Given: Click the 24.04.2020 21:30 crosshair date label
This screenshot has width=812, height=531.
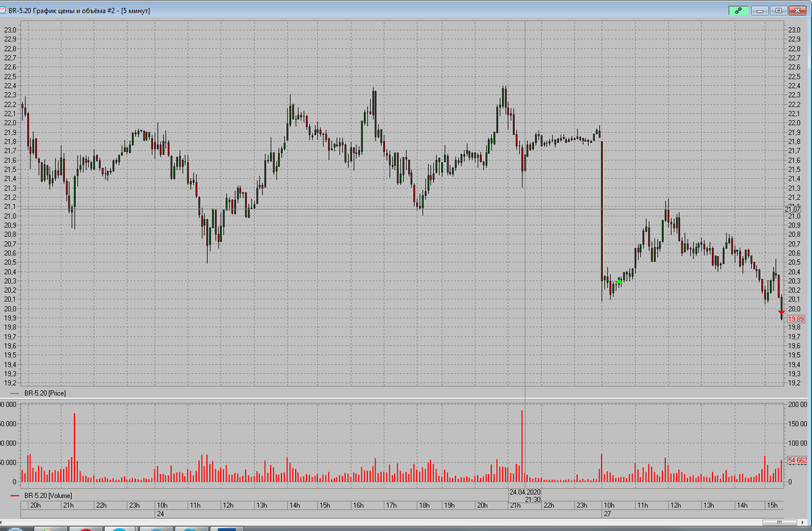Looking at the screenshot, I should click(x=526, y=496).
